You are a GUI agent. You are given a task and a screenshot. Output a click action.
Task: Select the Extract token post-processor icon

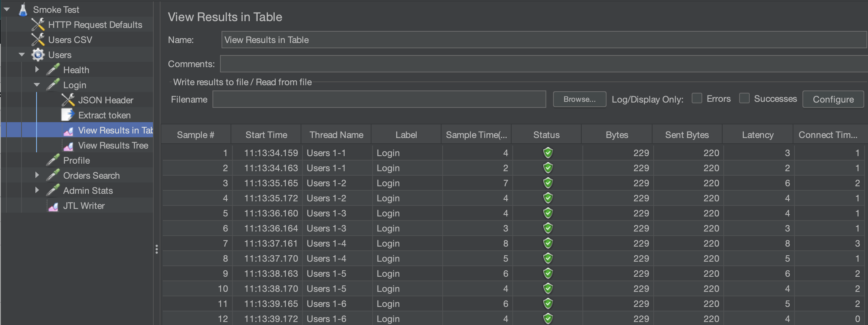pyautogui.click(x=68, y=115)
